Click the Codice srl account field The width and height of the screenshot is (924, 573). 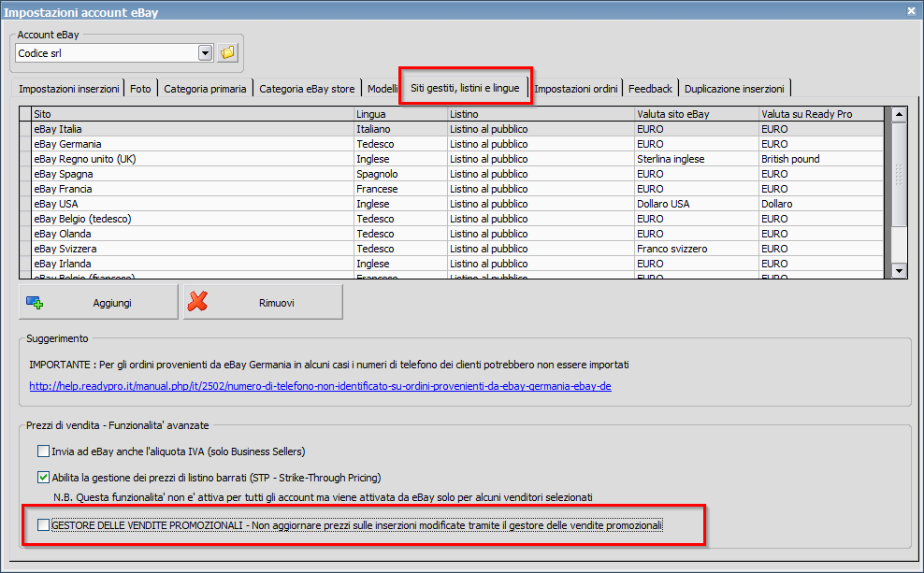click(x=107, y=53)
